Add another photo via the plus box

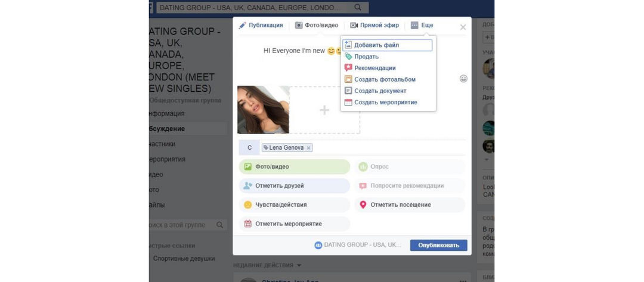pos(324,110)
